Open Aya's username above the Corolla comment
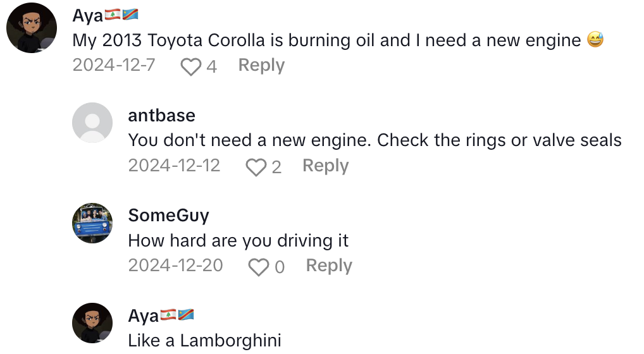This screenshot has height=354, width=644. (x=88, y=16)
